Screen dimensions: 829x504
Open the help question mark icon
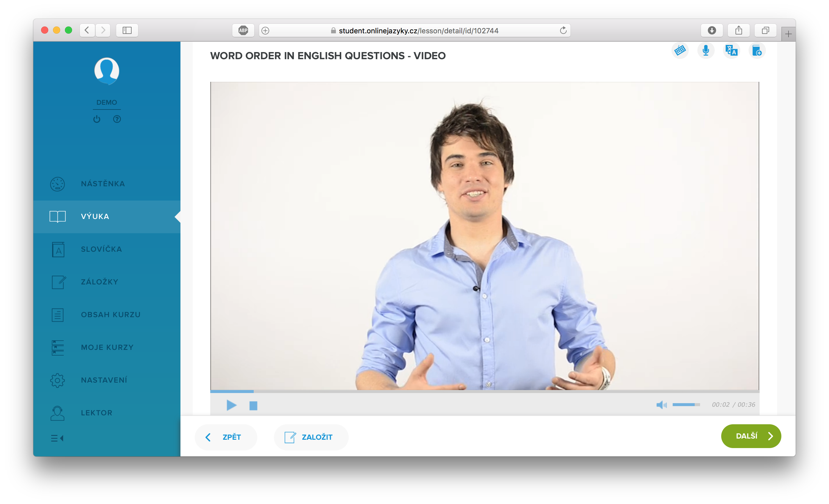(x=117, y=119)
